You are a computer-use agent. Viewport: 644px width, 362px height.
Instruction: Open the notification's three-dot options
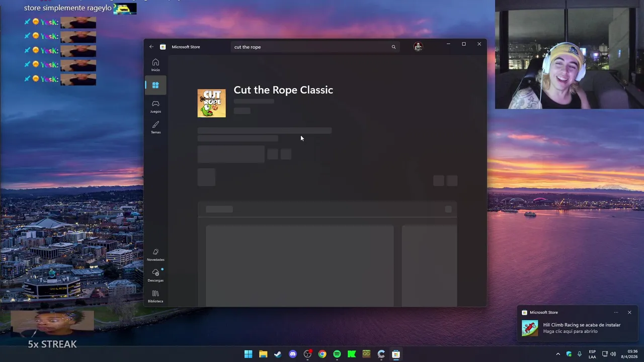(x=616, y=312)
